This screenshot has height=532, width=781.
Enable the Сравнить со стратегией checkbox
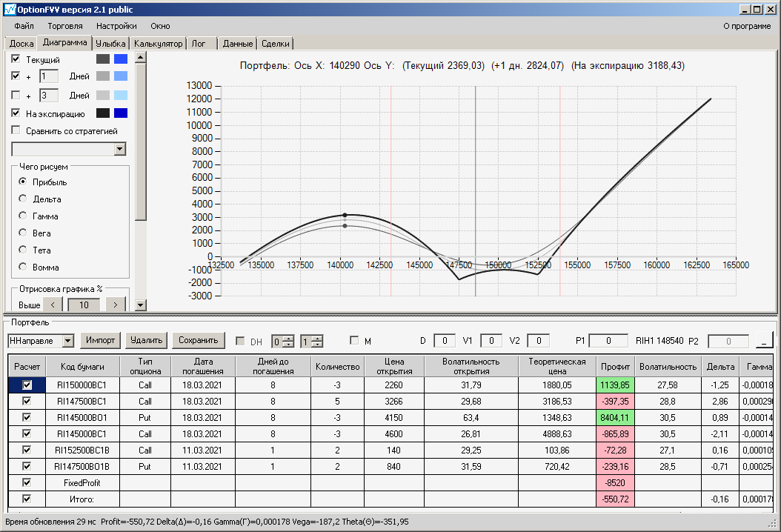[16, 131]
